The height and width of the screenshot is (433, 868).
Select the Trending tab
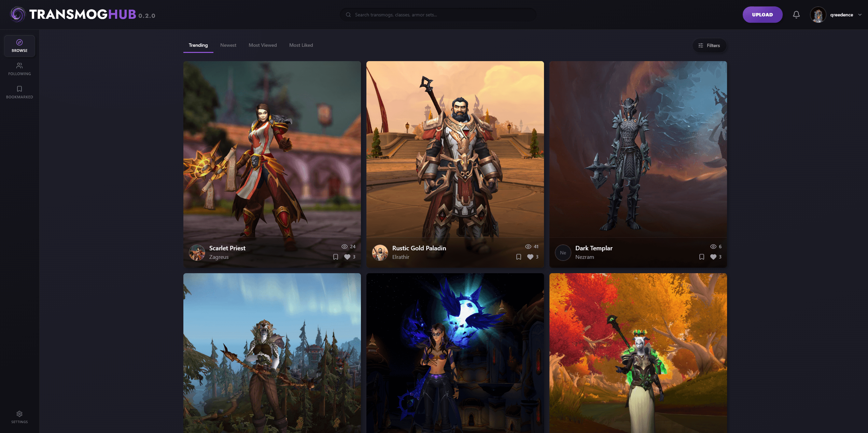198,45
